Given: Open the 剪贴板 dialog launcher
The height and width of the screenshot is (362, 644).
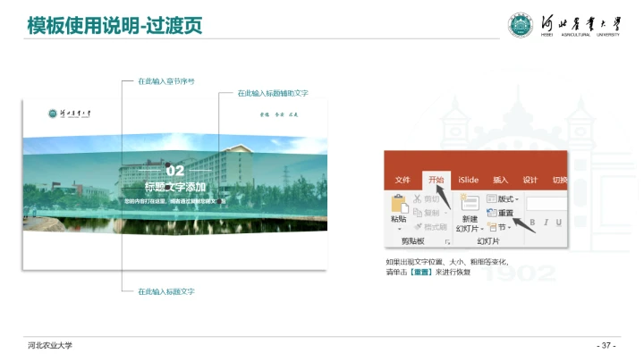Looking at the screenshot, I should coord(447,242).
